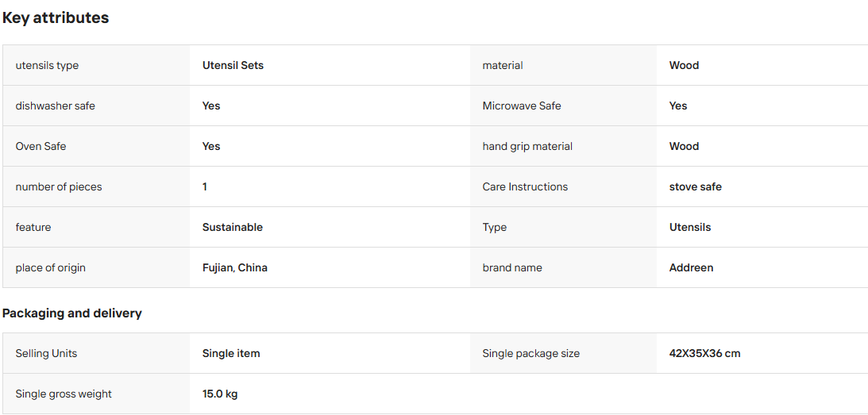Click the Care Instructions label
The height and width of the screenshot is (415, 868).
click(526, 186)
